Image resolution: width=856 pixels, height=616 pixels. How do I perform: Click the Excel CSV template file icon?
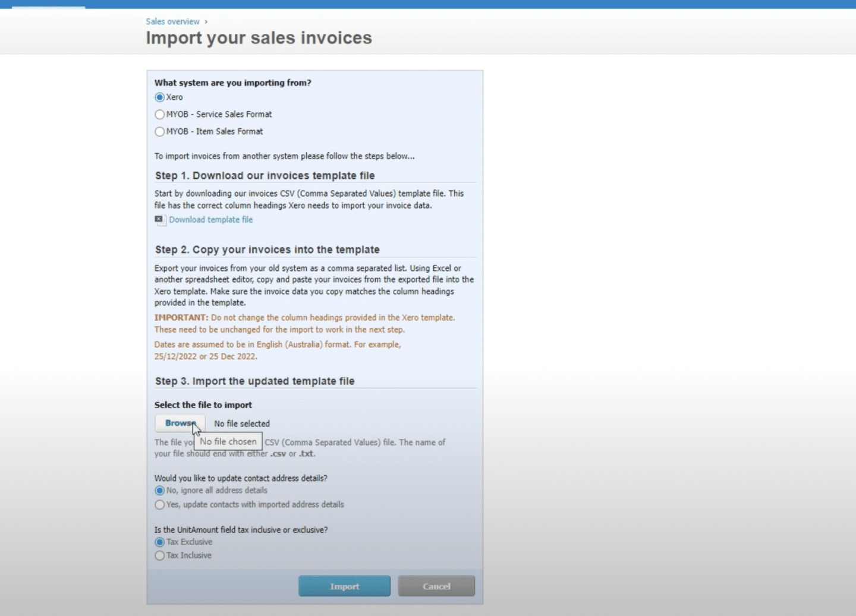click(159, 220)
